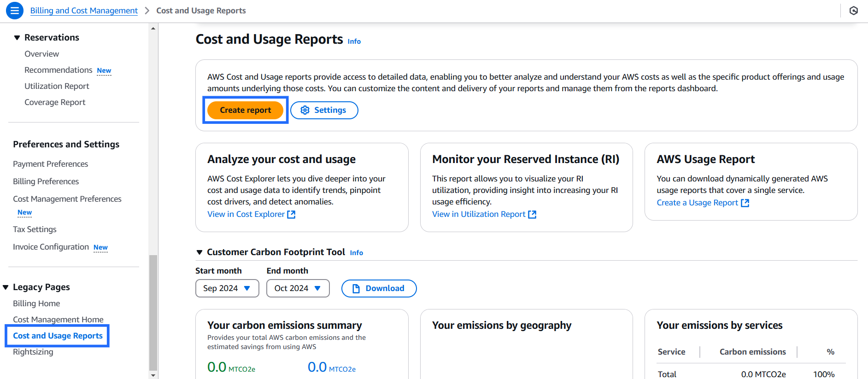Open the End month dropdown showing Oct 2024
The width and height of the screenshot is (868, 379).
pos(298,288)
